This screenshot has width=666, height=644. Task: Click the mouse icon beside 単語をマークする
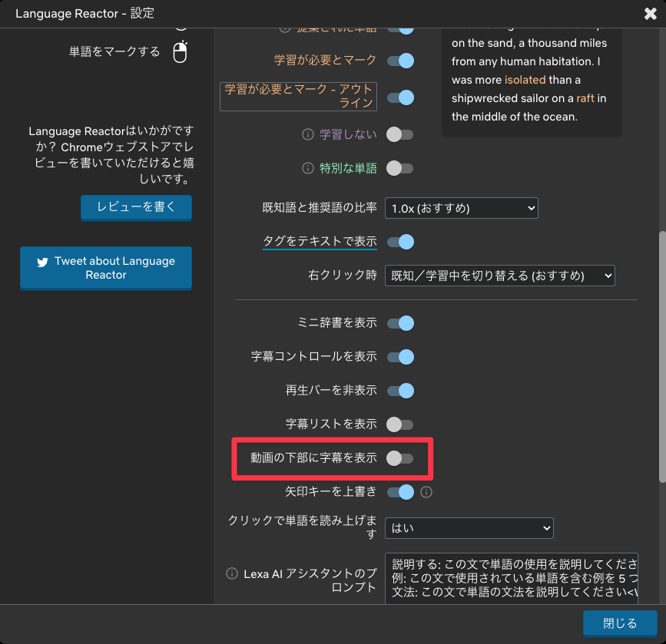180,54
